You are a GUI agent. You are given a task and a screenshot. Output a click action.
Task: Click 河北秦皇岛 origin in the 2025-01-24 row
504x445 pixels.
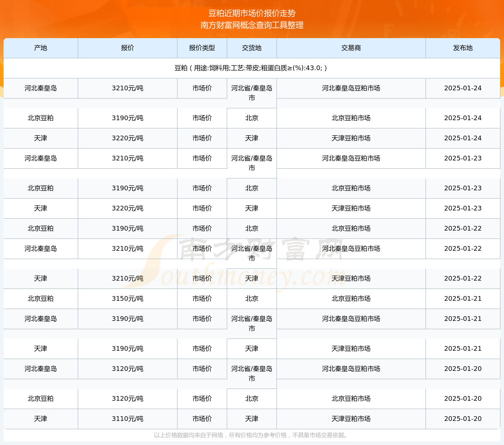41,88
